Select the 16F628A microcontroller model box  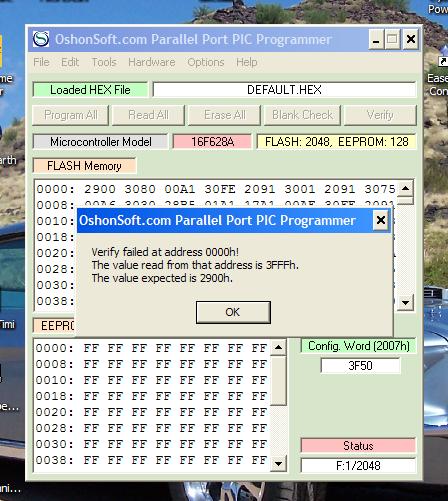tap(212, 142)
